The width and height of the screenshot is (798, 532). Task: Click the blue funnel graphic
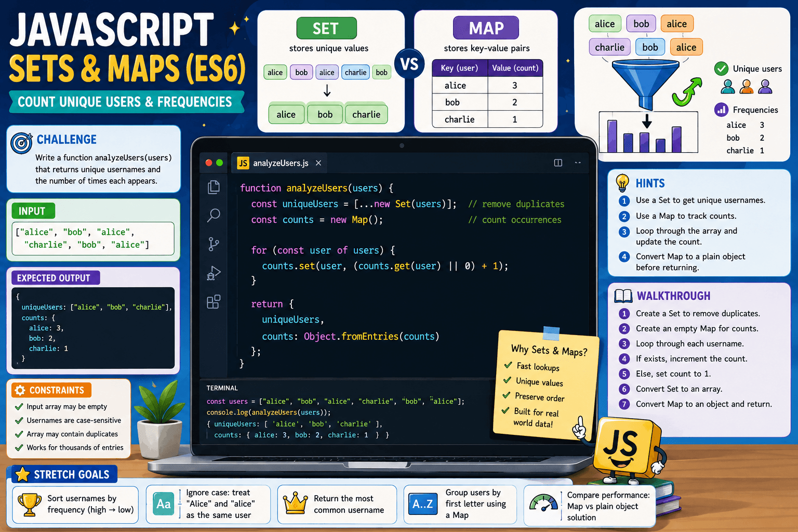(x=645, y=84)
